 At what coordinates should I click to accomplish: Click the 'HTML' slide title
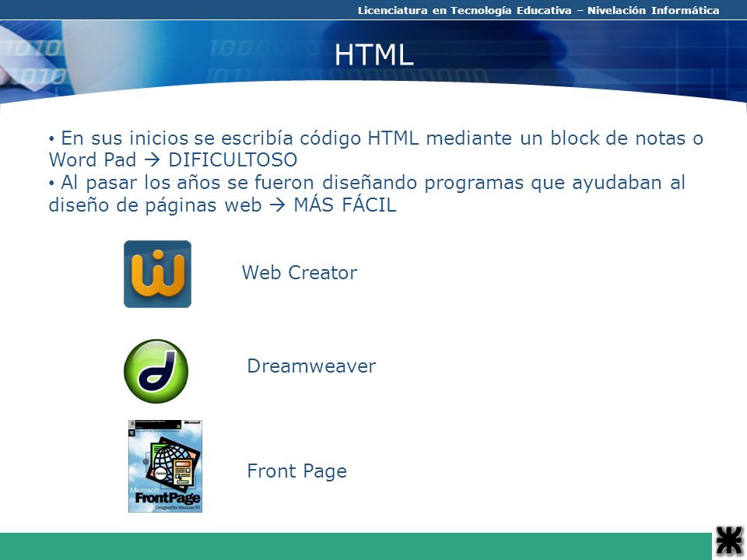pyautogui.click(x=373, y=54)
